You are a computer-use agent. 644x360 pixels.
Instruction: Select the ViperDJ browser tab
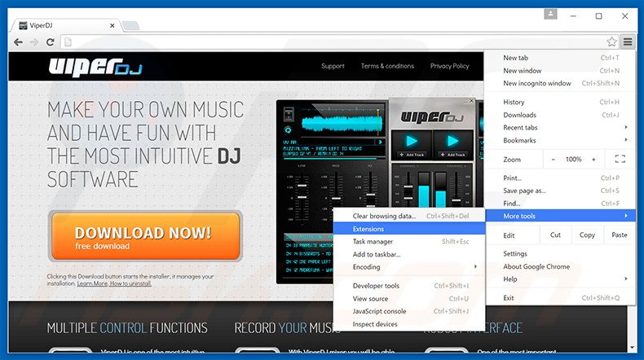66,25
